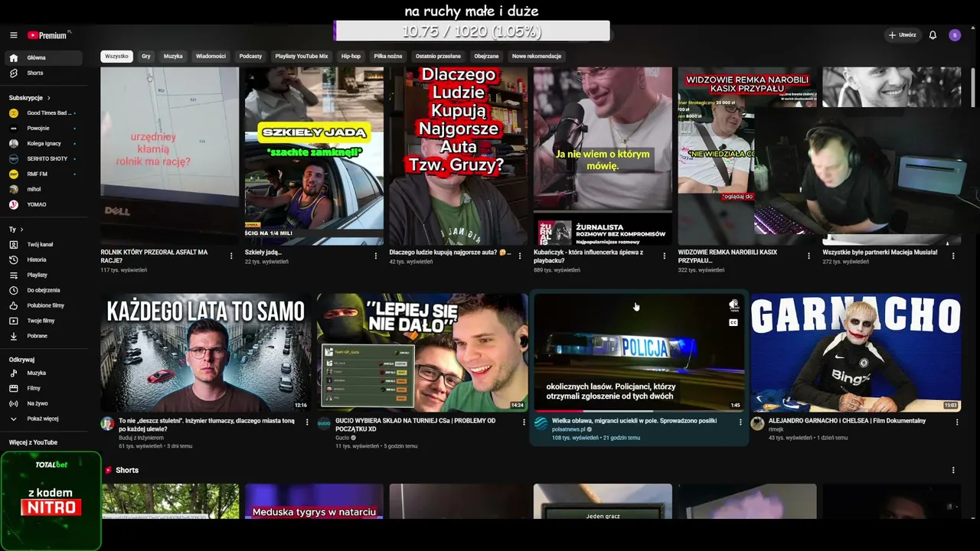Image resolution: width=980 pixels, height=551 pixels.
Task: Open options menu for Szkieły jadą video
Action: 376,256
